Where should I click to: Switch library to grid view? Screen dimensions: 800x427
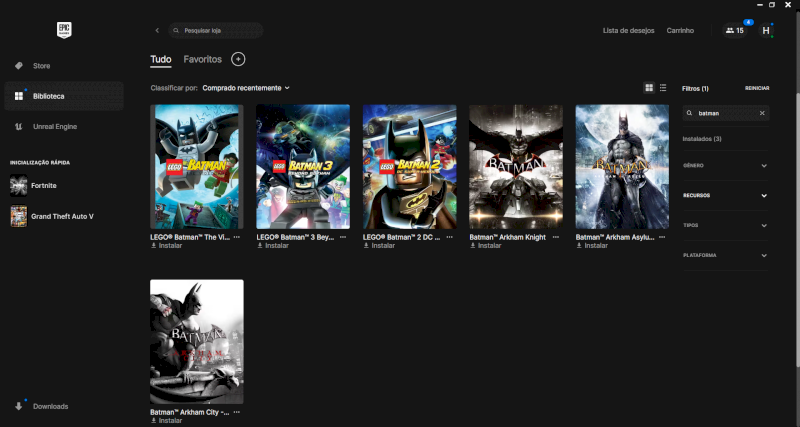[649, 88]
